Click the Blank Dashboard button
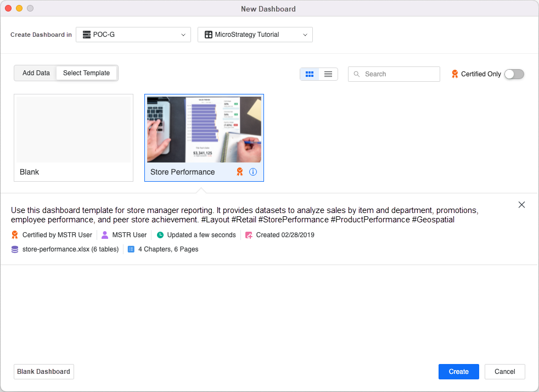The height and width of the screenshot is (392, 539). click(x=44, y=372)
